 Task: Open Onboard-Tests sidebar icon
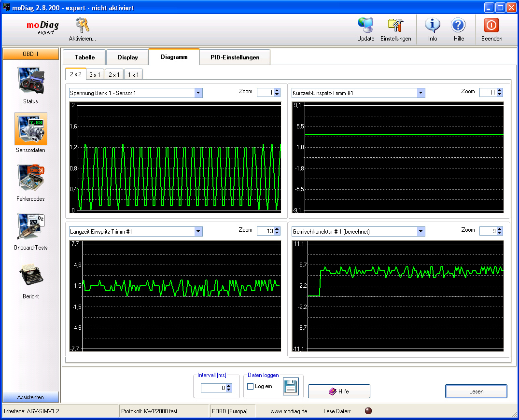pos(31,227)
